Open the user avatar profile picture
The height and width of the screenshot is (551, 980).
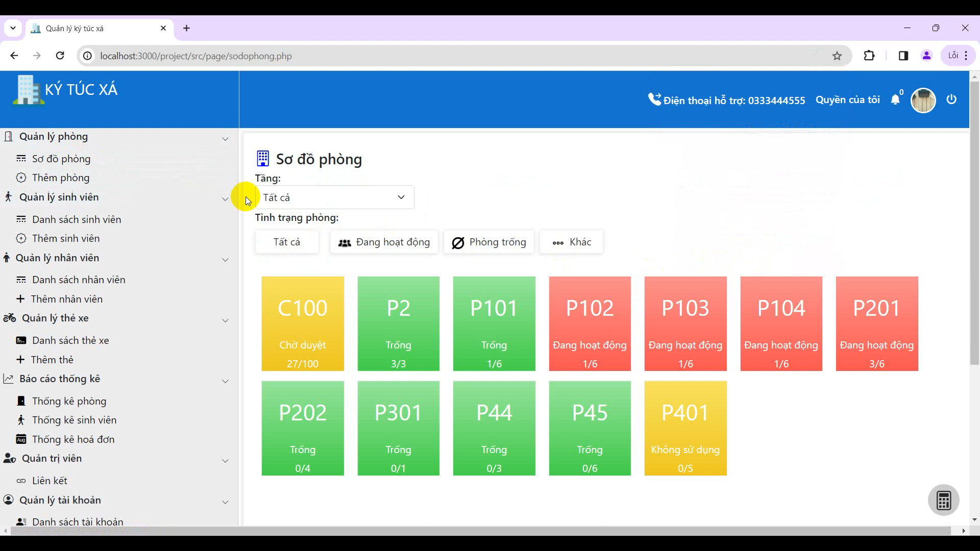click(x=923, y=100)
